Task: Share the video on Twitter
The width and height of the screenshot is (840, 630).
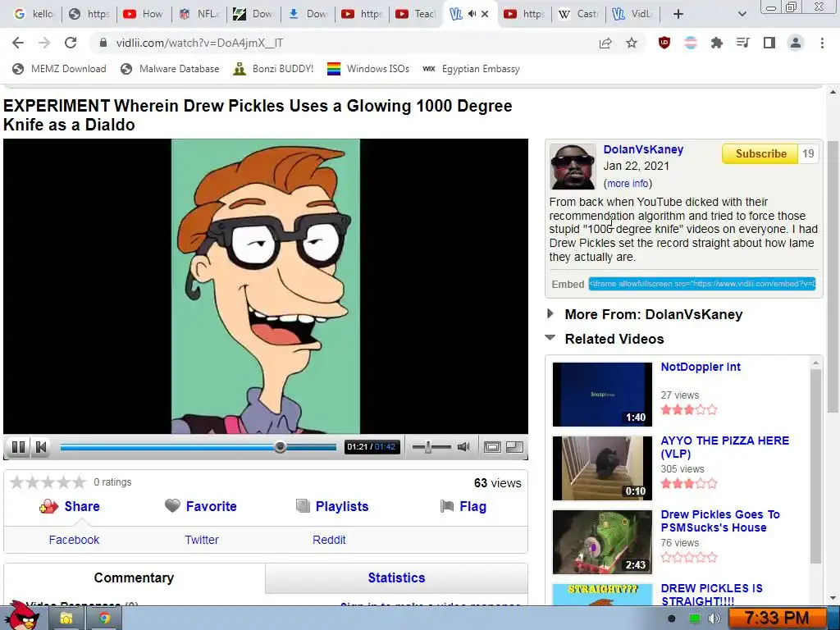Action: (202, 540)
